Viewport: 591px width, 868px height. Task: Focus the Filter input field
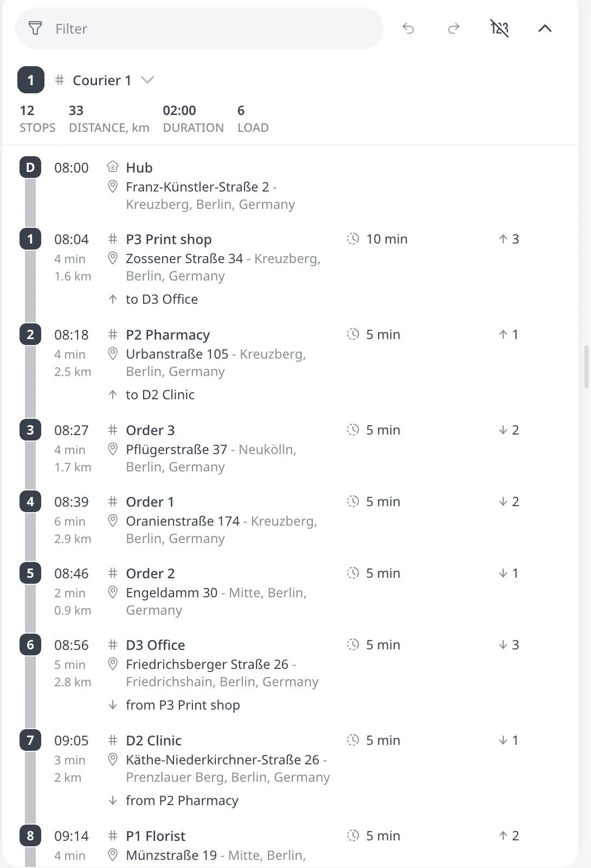(x=199, y=28)
